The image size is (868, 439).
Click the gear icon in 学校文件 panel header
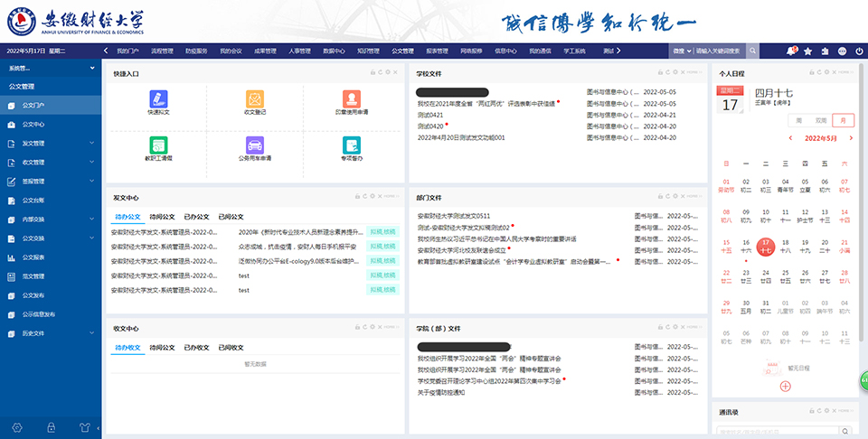pos(675,72)
